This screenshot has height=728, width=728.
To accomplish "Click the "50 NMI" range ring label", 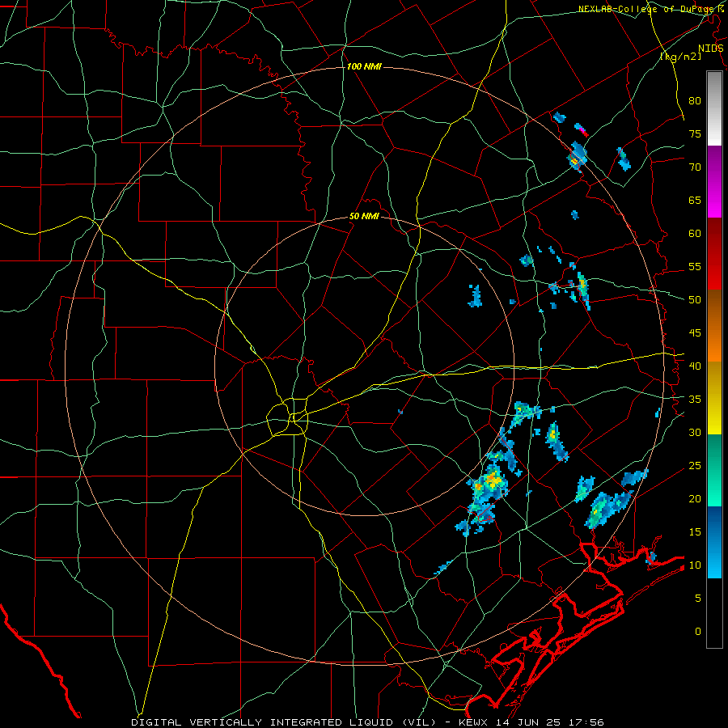I will 364,216.
